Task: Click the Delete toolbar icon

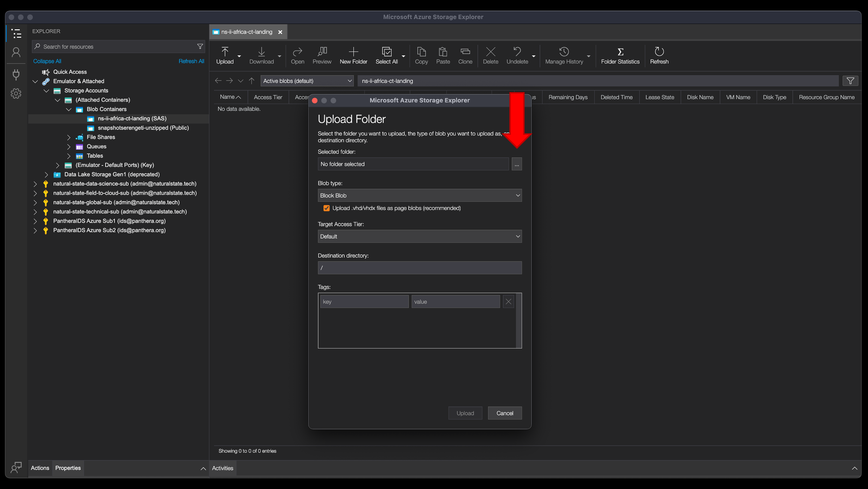Action: (x=491, y=56)
